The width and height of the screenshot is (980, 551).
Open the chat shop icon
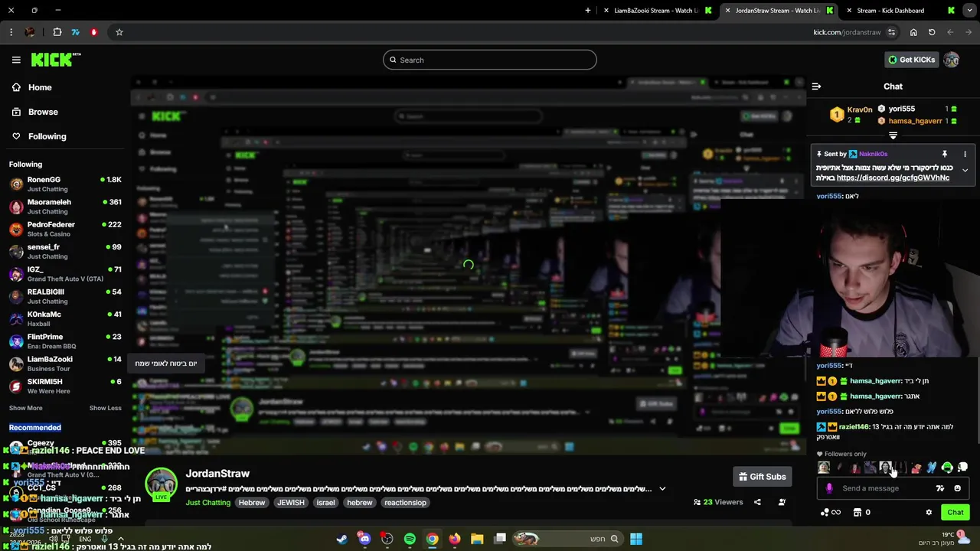click(857, 513)
